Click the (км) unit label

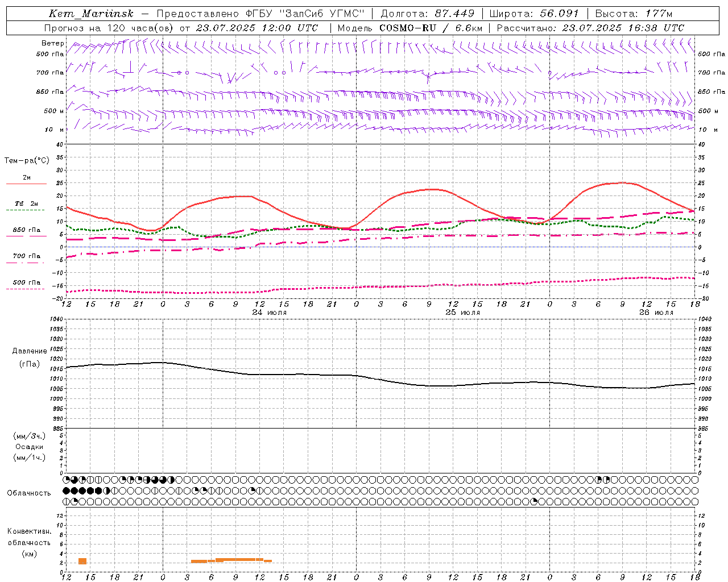[x=29, y=554]
